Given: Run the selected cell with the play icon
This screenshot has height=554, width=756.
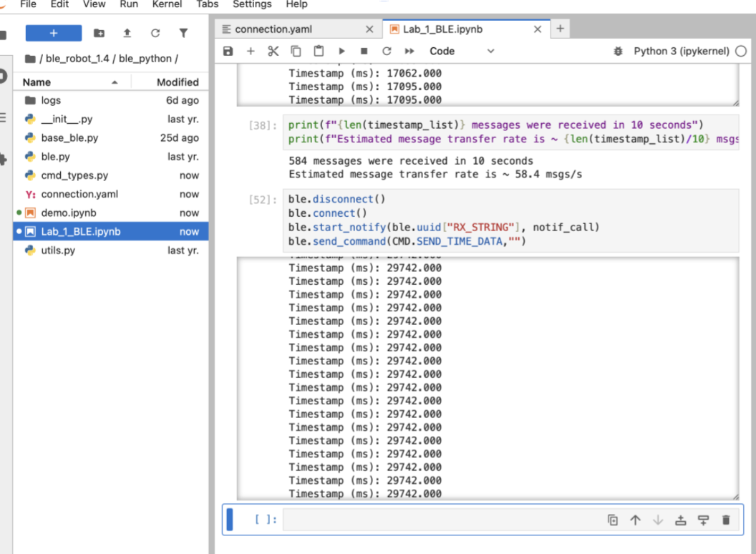Looking at the screenshot, I should point(341,52).
